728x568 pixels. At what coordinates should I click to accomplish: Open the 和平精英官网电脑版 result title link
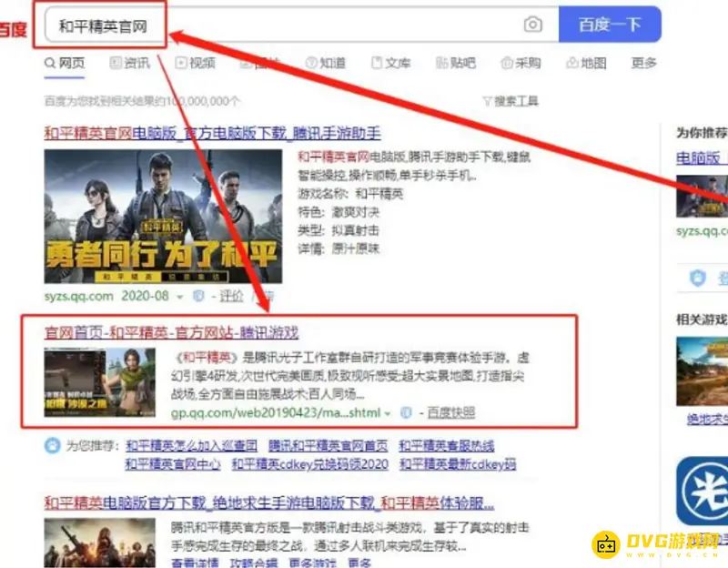pyautogui.click(x=213, y=133)
